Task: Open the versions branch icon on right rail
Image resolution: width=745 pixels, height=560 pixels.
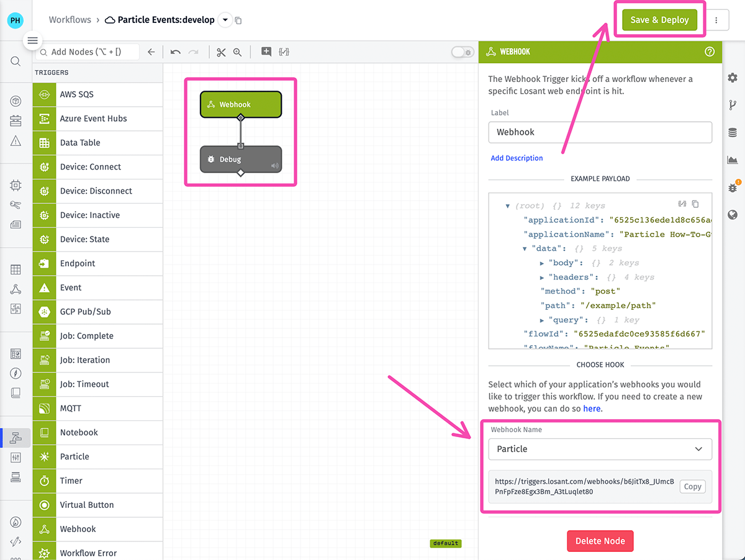Action: tap(733, 105)
